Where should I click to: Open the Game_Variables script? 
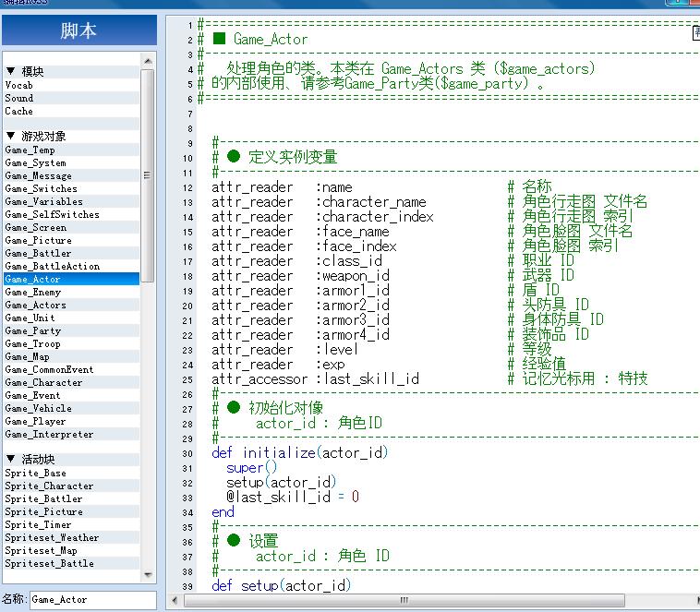click(71, 202)
